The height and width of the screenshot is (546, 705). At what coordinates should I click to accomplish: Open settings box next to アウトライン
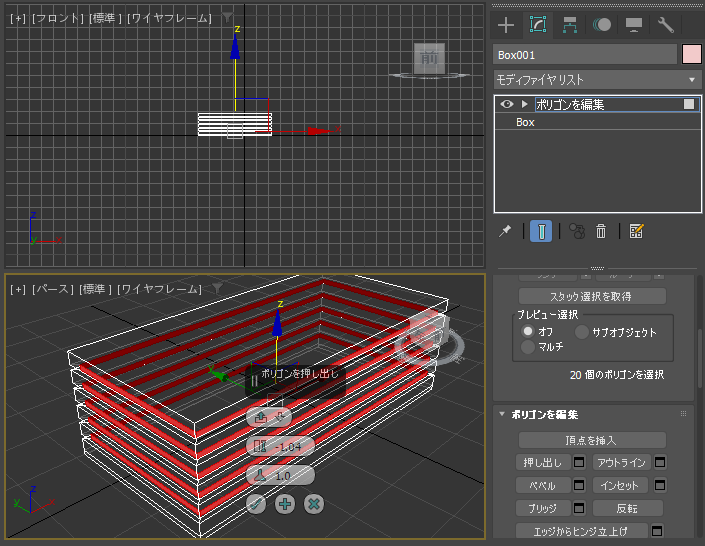click(660, 462)
